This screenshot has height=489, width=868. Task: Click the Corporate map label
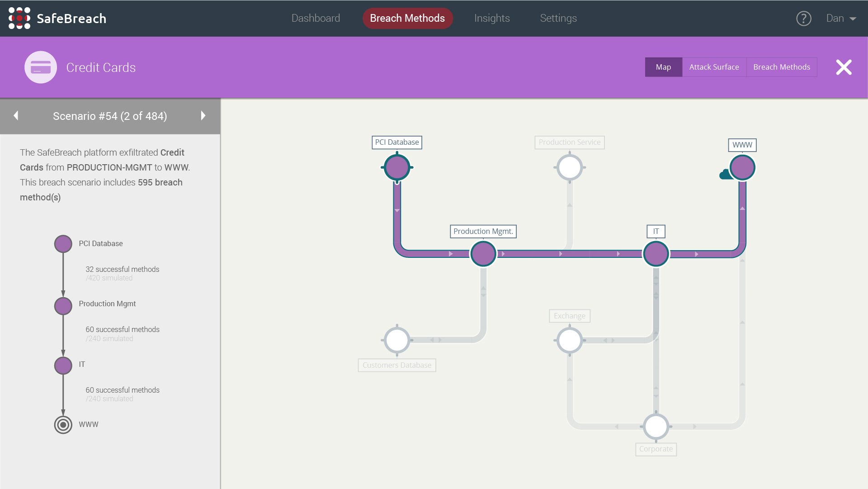pyautogui.click(x=656, y=449)
